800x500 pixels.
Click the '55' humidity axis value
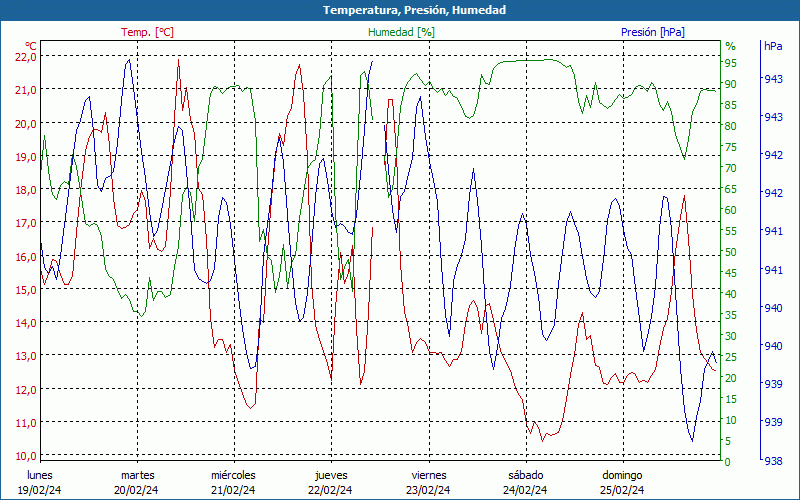click(x=731, y=231)
